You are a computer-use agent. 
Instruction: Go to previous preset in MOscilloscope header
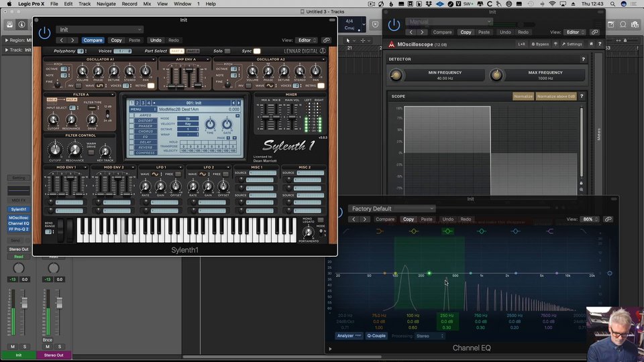click(411, 32)
